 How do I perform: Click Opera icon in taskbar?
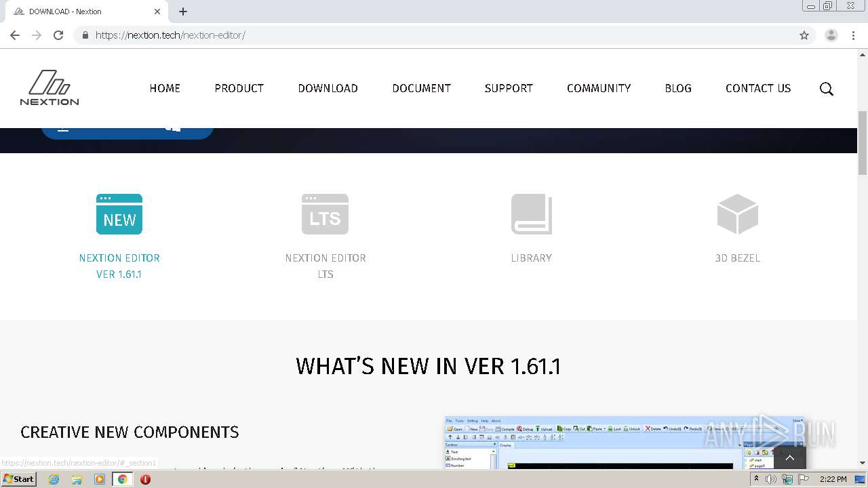145,479
